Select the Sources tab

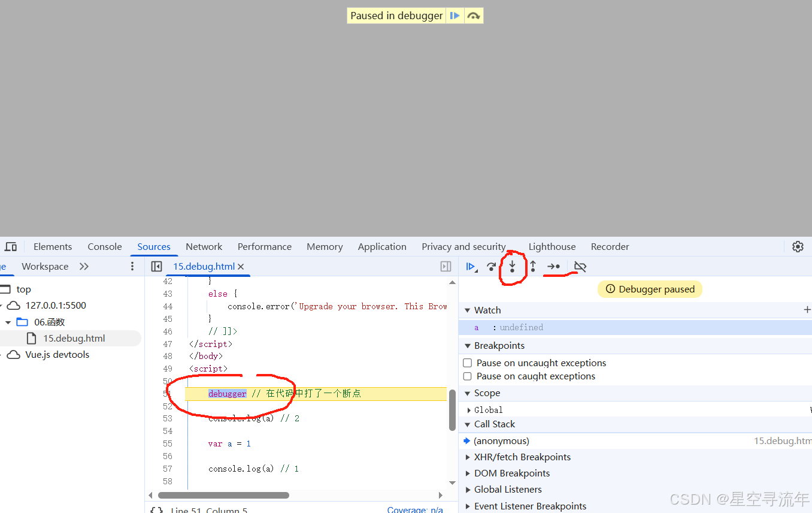[154, 247]
